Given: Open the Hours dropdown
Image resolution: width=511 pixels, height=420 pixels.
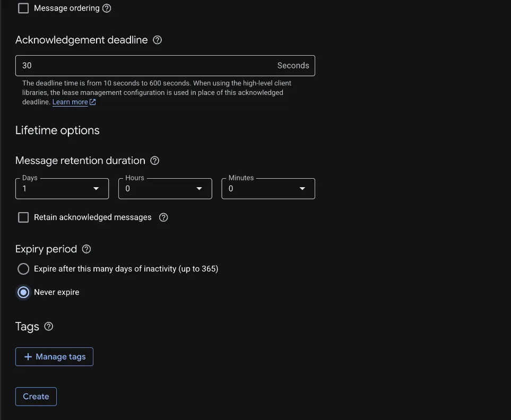Looking at the screenshot, I should (x=165, y=188).
